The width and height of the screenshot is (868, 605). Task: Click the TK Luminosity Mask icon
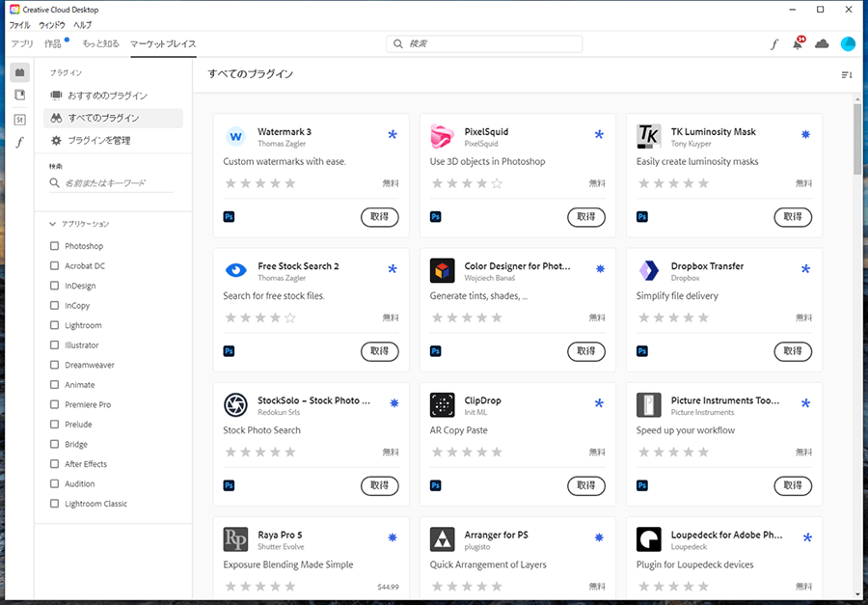point(649,136)
